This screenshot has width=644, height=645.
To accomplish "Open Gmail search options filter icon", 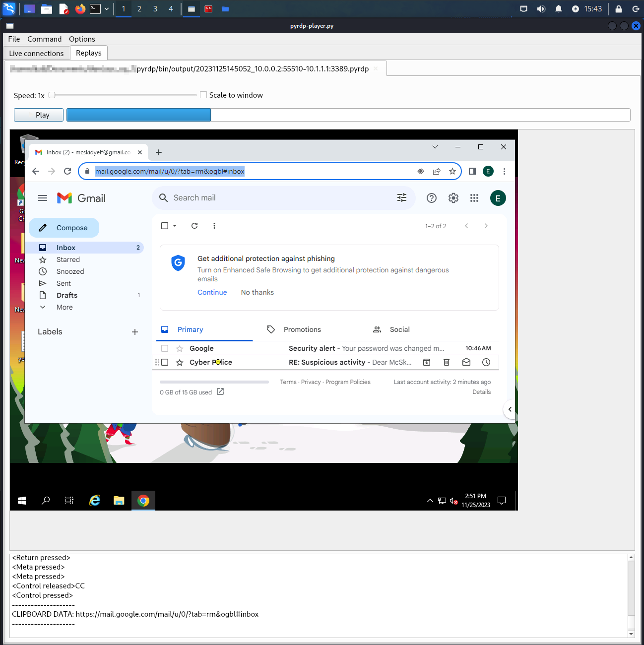I will coord(402,197).
